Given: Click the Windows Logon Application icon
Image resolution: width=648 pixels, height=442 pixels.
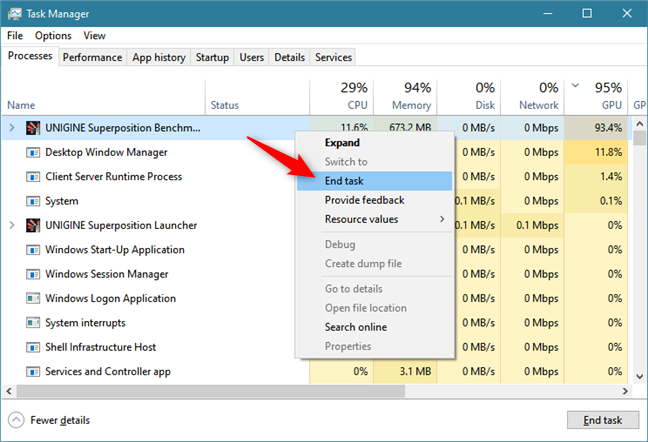Looking at the screenshot, I should pyautogui.click(x=33, y=298).
